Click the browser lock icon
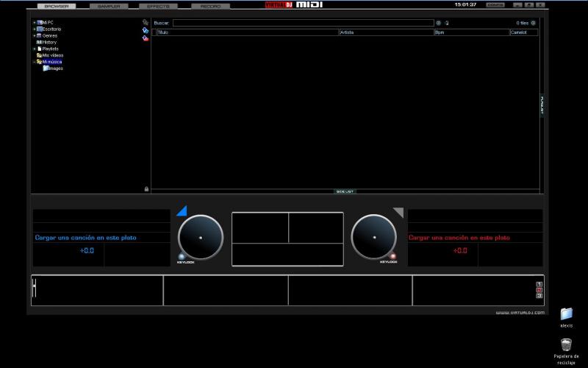588x368 pixels. coord(146,189)
